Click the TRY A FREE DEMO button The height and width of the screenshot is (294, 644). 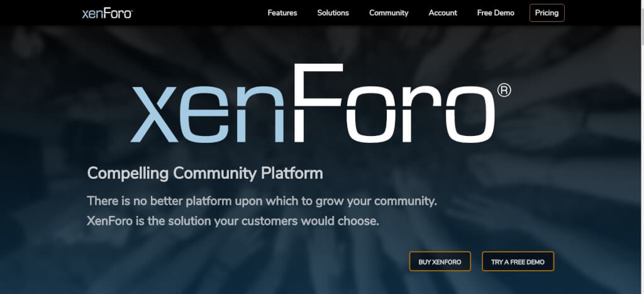(518, 261)
